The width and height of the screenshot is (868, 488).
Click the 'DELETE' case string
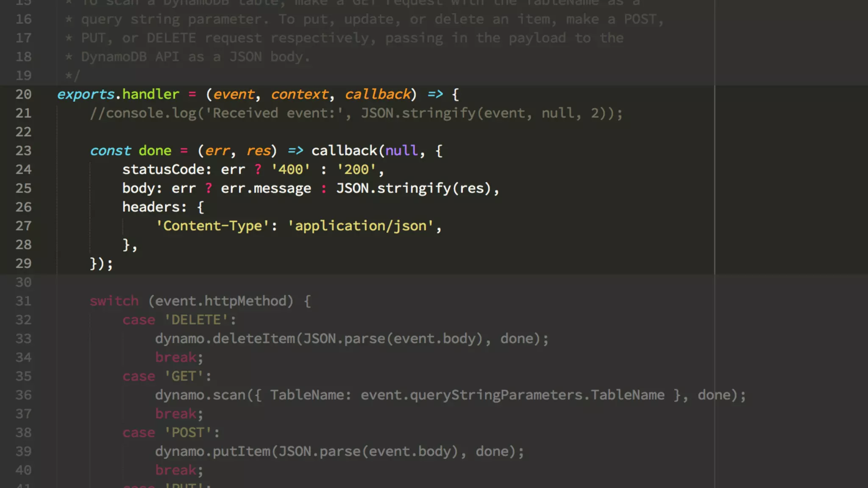point(196,320)
